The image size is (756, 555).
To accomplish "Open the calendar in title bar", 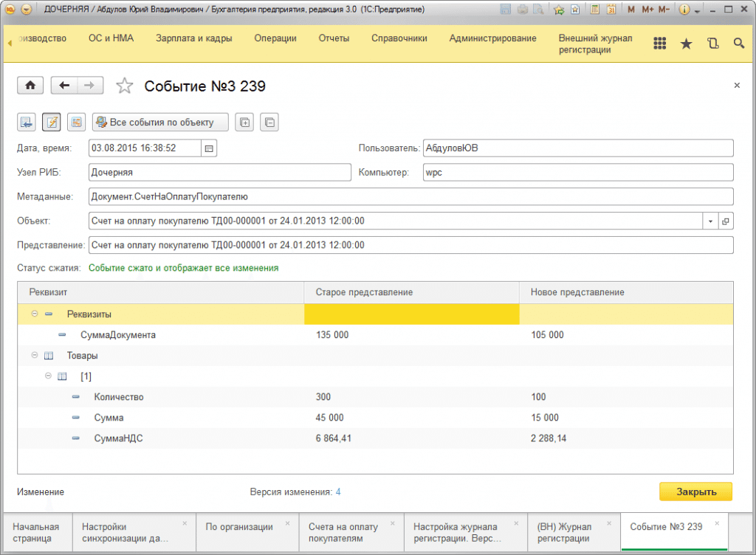I will [611, 9].
